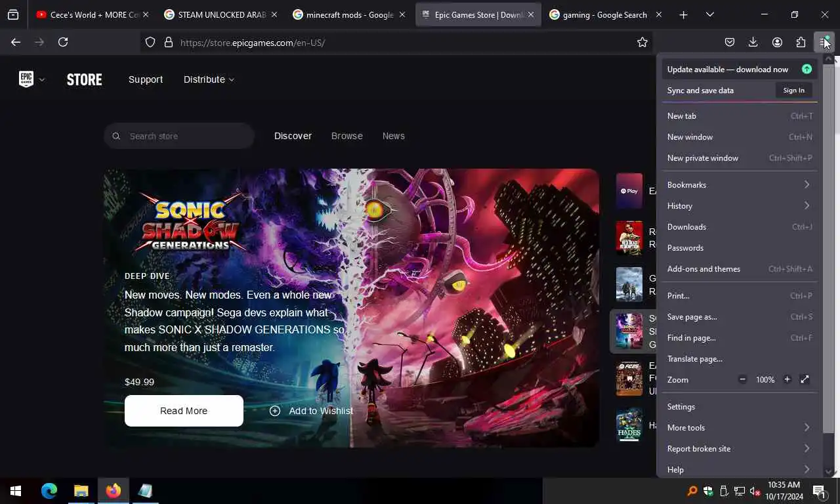Add Sonic game to Wishlist
Image resolution: width=840 pixels, height=504 pixels.
311,411
